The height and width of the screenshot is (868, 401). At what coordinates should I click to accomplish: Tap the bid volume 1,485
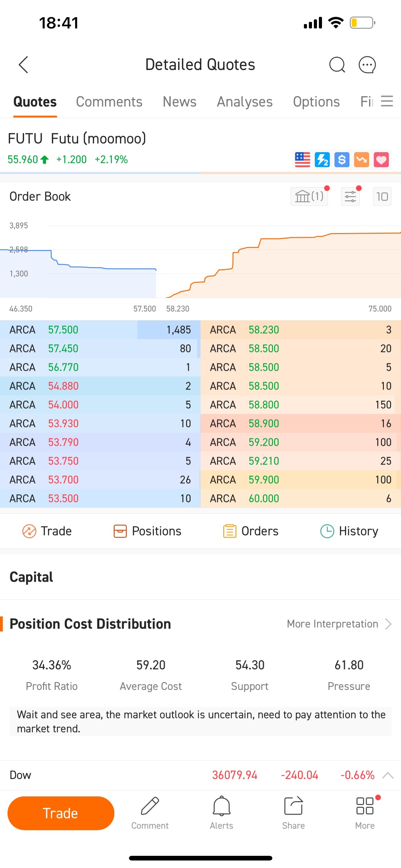[178, 330]
